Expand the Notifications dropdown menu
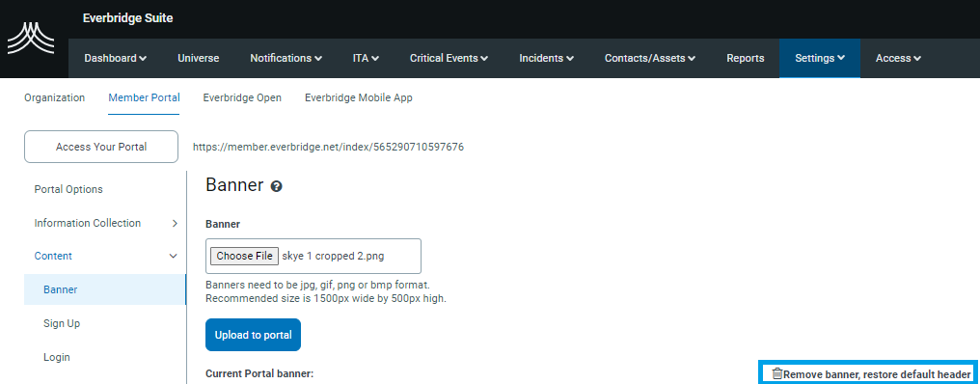 point(286,58)
